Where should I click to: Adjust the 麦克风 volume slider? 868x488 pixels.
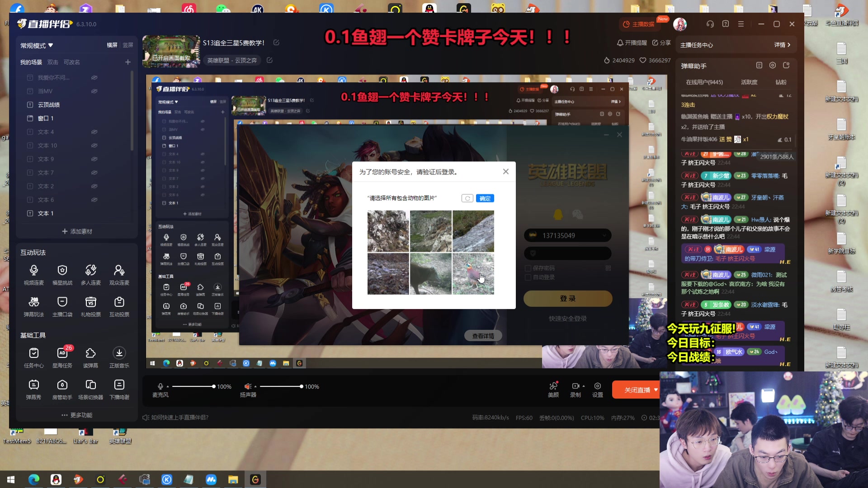click(x=193, y=386)
